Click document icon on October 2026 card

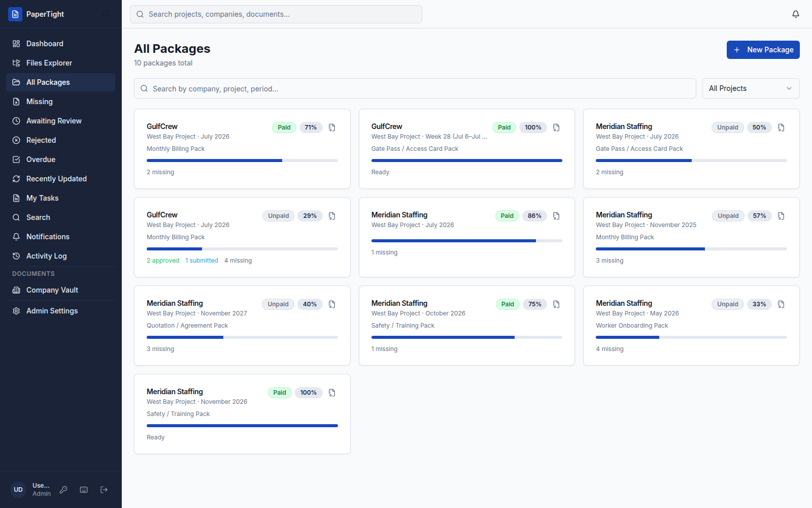(x=556, y=304)
